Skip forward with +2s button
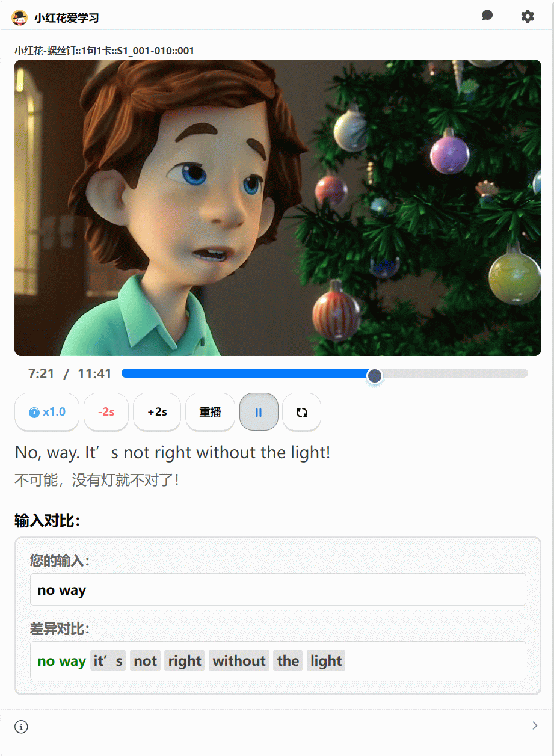 tap(157, 412)
